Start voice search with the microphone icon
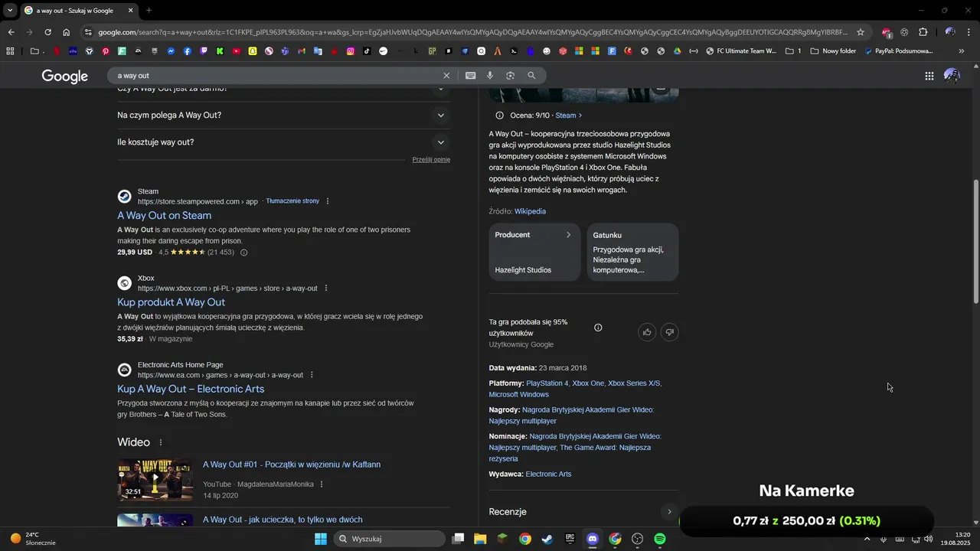 coord(490,76)
